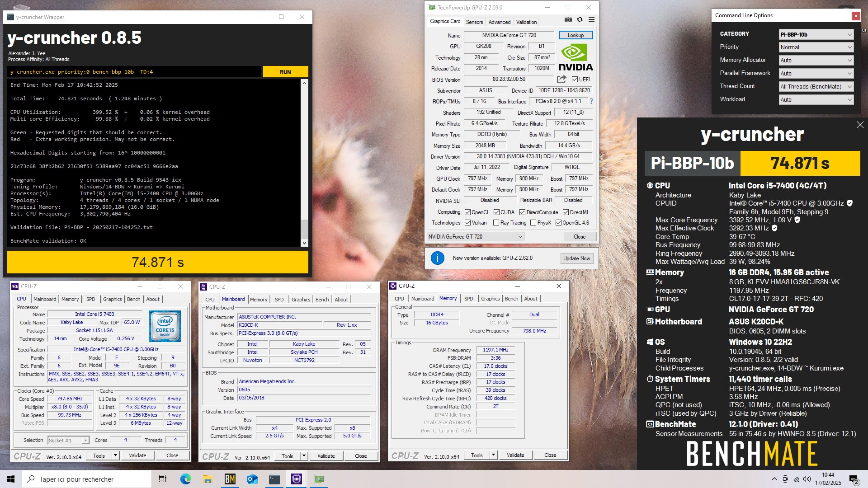Image resolution: width=868 pixels, height=488 pixels.
Task: Toggle the DirectCompute checkbox
Action: (522, 212)
